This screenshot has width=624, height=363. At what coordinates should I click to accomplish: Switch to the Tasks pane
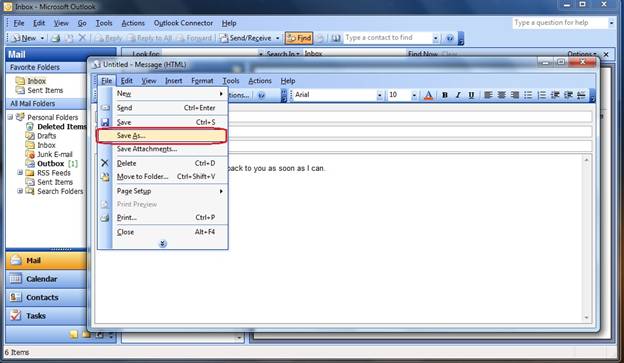pyautogui.click(x=46, y=316)
